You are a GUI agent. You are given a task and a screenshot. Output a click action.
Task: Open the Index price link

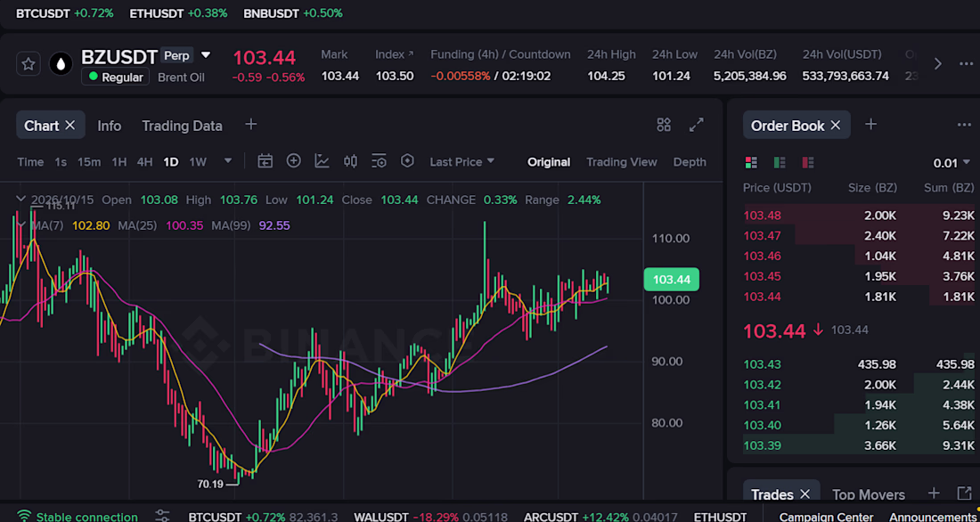(395, 54)
